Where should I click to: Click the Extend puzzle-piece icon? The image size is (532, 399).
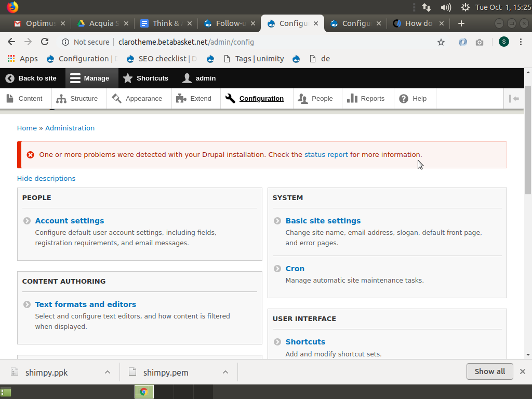pos(182,98)
